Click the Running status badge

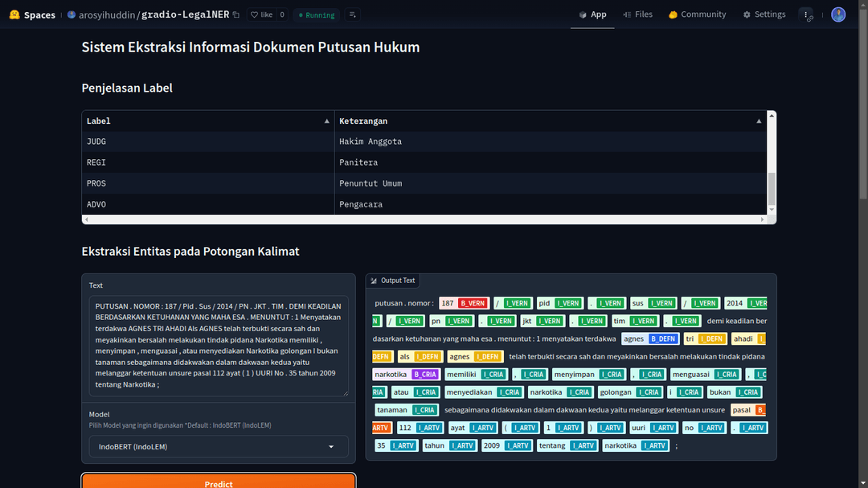tap(316, 14)
